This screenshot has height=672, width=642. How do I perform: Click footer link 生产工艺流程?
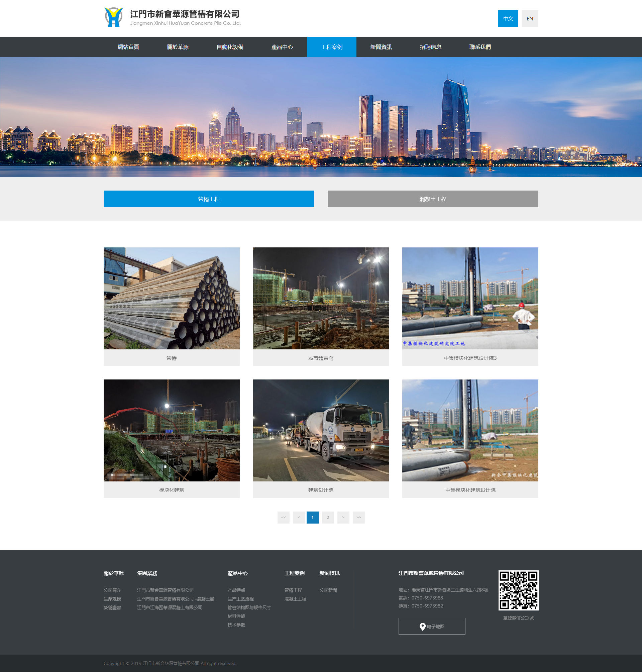[x=240, y=599]
